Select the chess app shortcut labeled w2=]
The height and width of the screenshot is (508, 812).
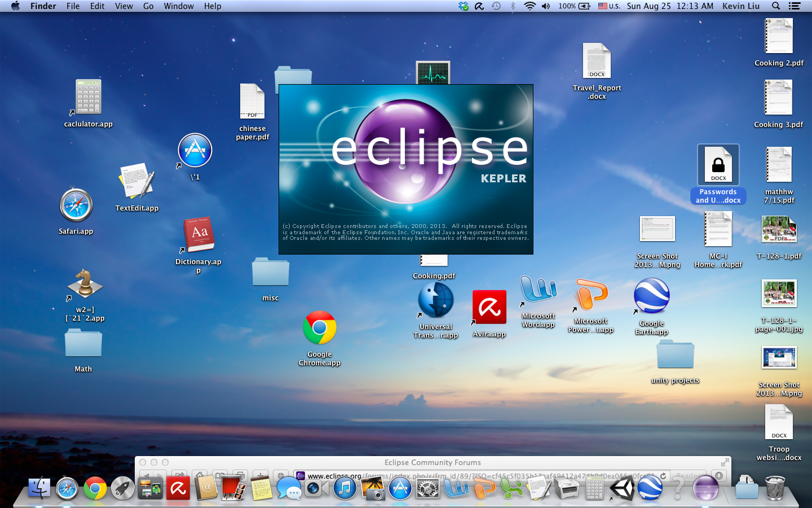85,283
